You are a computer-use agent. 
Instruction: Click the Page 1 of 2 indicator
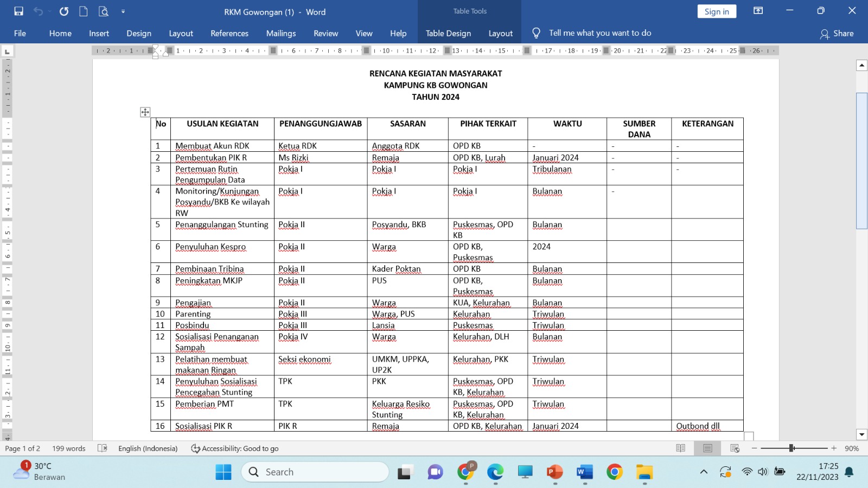23,448
